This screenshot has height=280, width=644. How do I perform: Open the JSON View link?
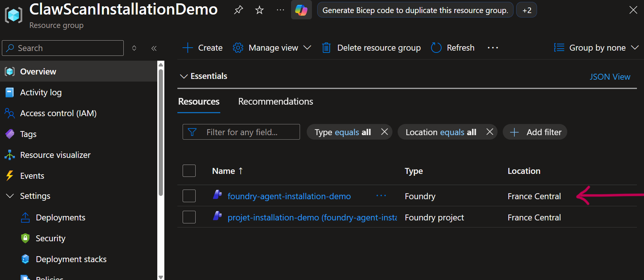click(x=610, y=77)
